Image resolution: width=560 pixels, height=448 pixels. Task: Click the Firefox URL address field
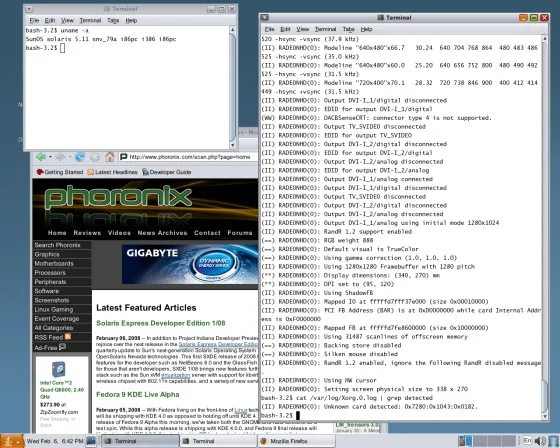188,157
